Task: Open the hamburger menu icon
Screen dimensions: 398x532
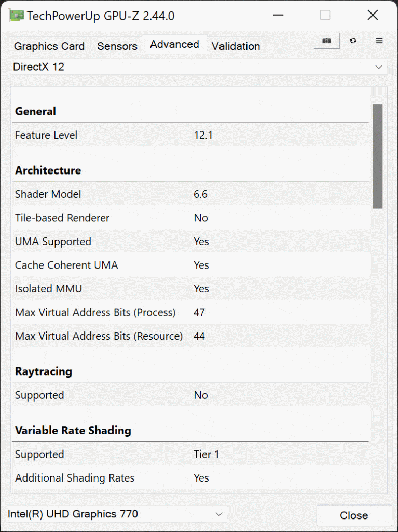Action: (379, 41)
